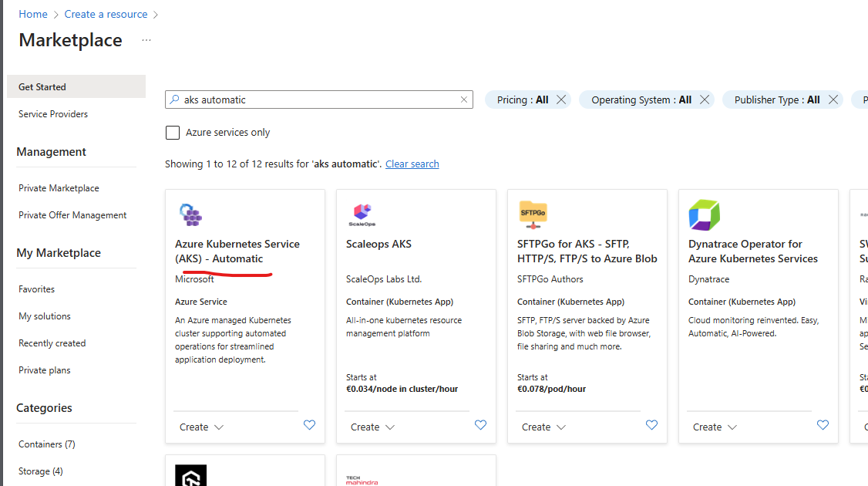The width and height of the screenshot is (868, 486).
Task: Open SFTPGo for AKS card title
Action: 587,251
